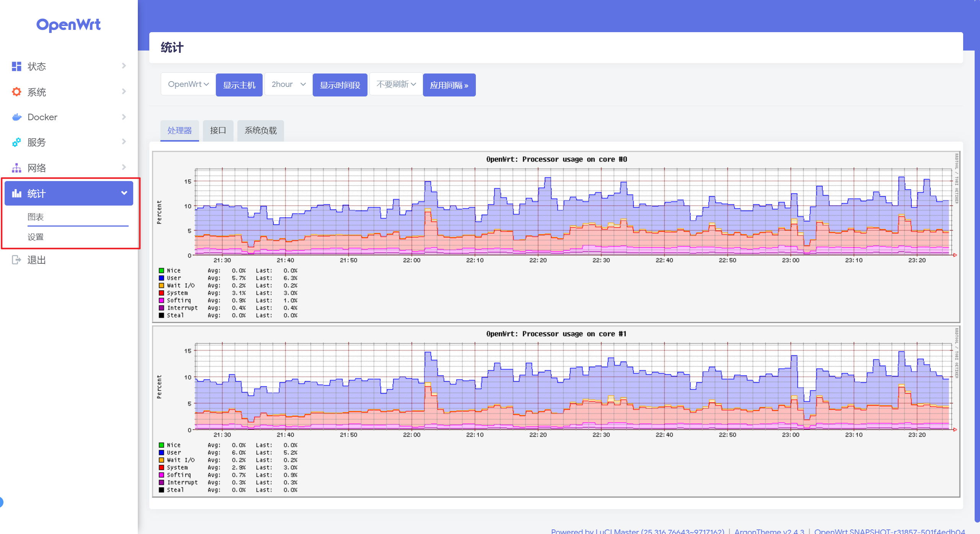
Task: Click the OpenWrt logo
Action: (69, 25)
